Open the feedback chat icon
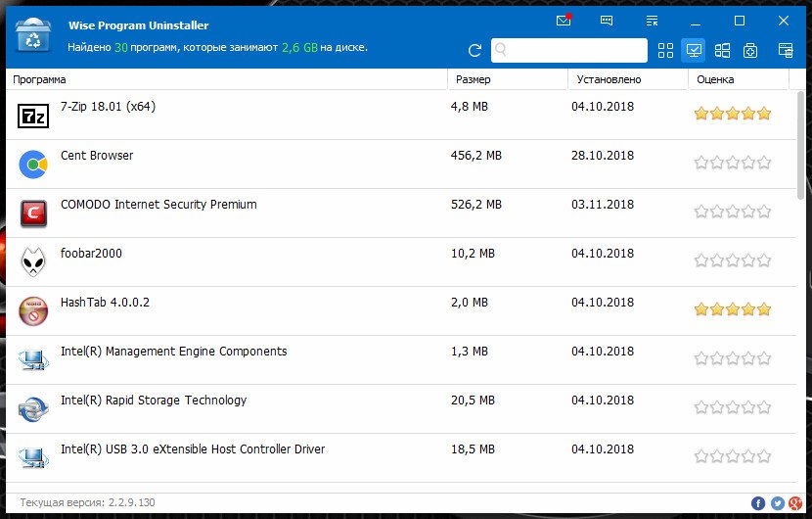 (x=607, y=21)
